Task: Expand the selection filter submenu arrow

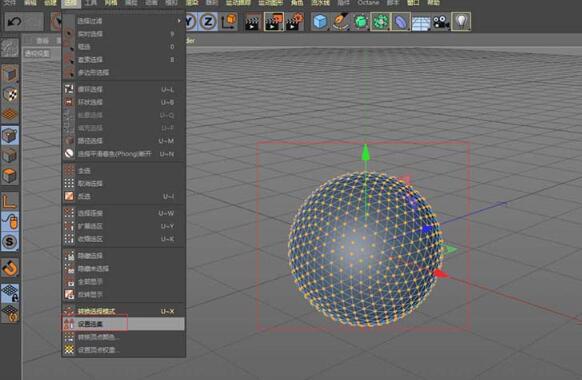Action: click(179, 21)
